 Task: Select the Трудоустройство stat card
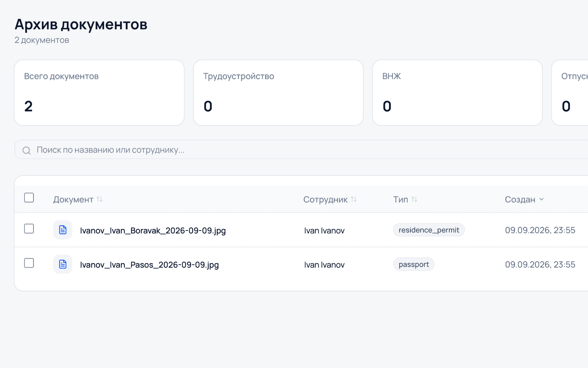[278, 93]
